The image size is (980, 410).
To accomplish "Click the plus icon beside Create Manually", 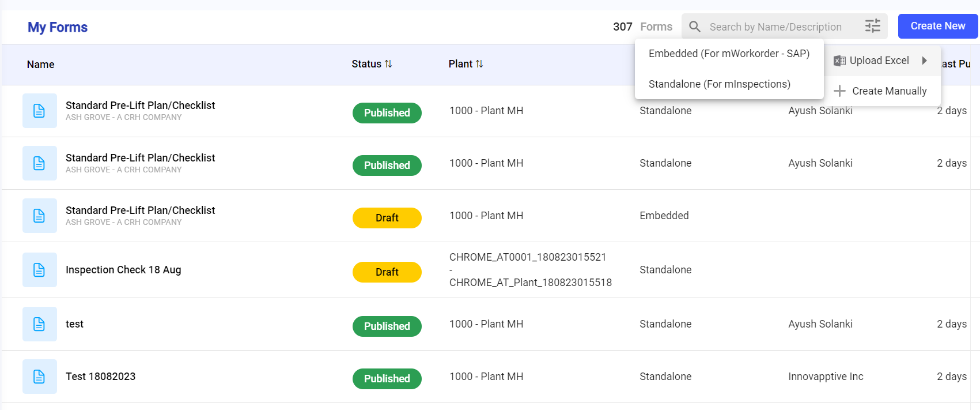I will [839, 91].
